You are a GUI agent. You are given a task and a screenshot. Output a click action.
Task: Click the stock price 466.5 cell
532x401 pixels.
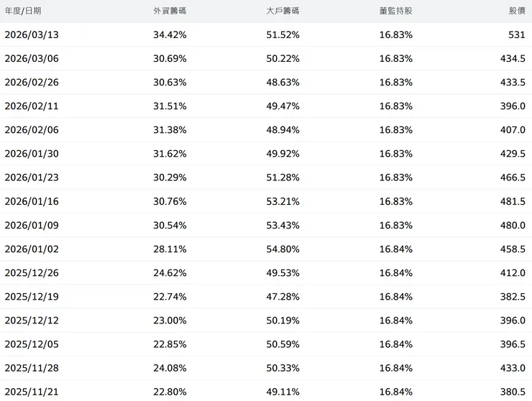click(513, 178)
